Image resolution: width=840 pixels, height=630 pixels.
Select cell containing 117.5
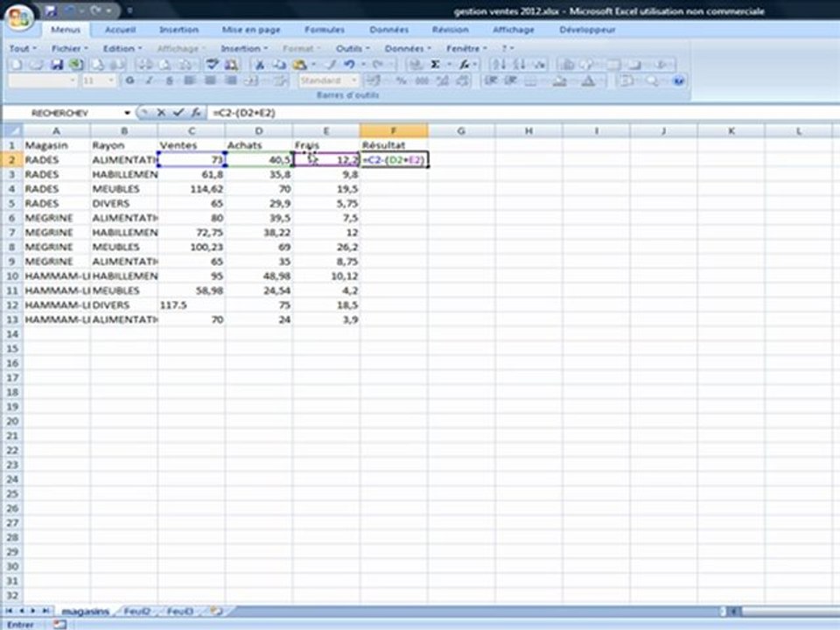tap(192, 305)
